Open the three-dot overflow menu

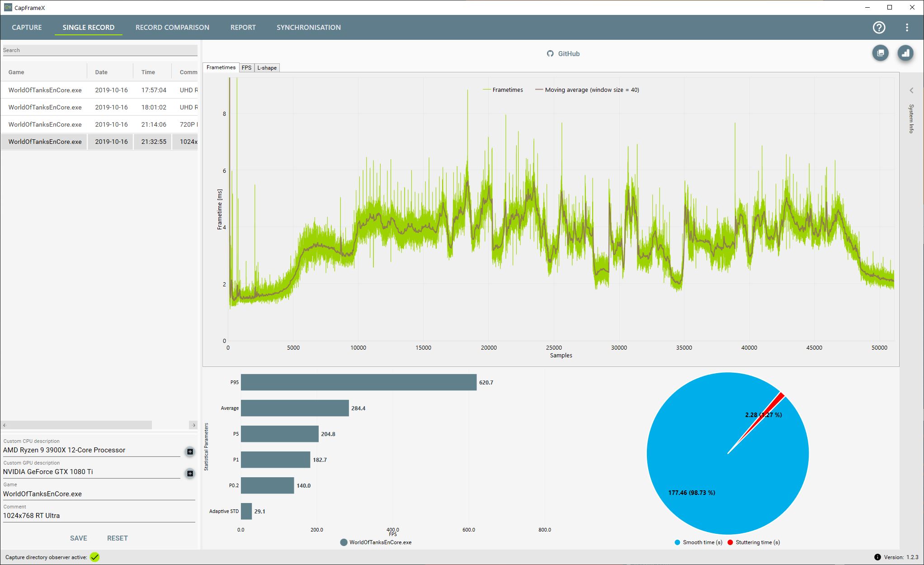(907, 28)
